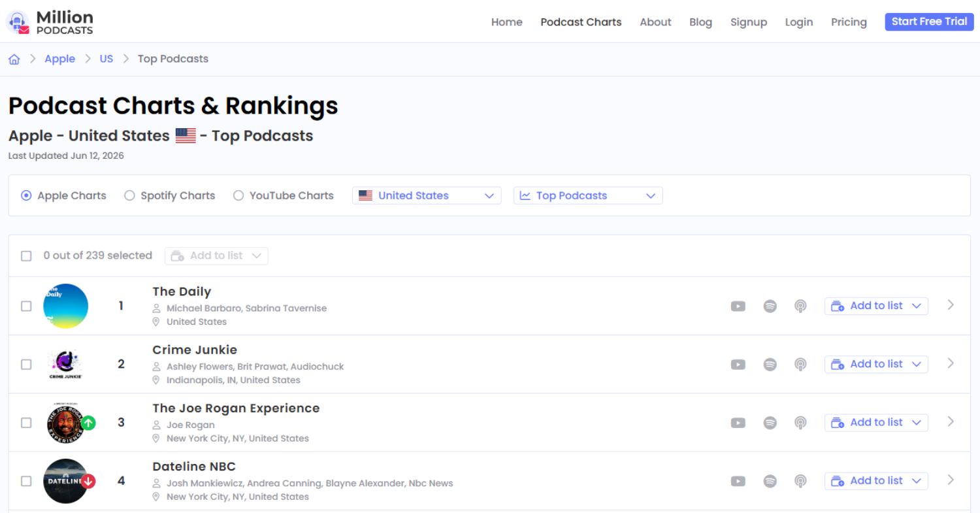Open the Blog page
980x513 pixels.
click(x=700, y=22)
